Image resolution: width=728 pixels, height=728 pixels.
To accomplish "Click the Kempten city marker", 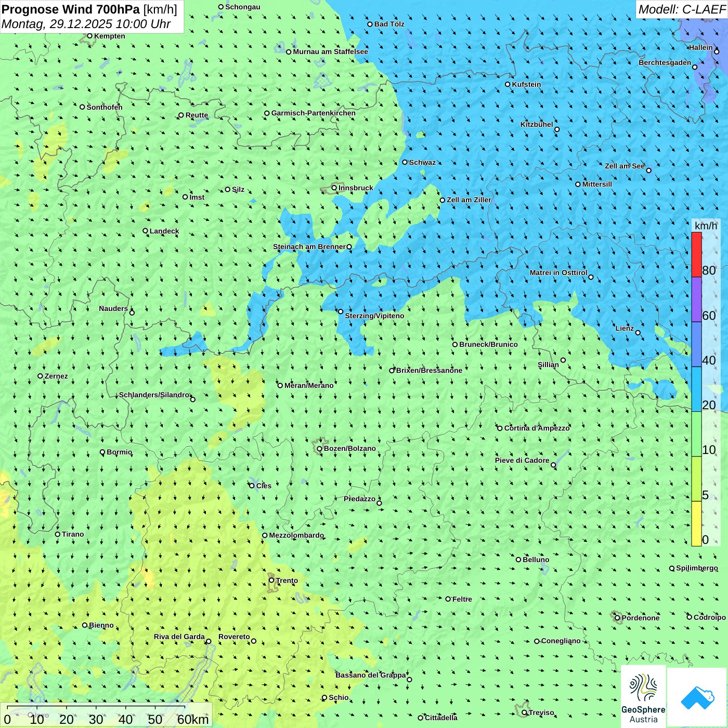I will click(90, 36).
